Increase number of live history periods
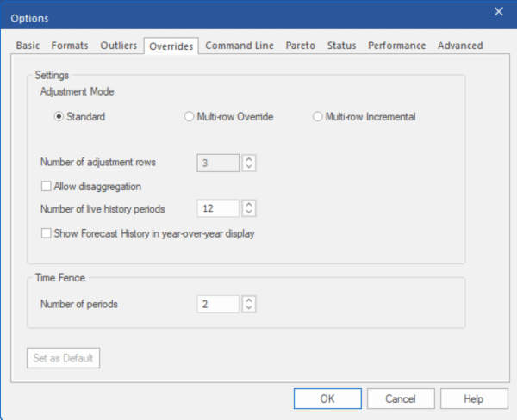This screenshot has width=517, height=420. click(249, 204)
